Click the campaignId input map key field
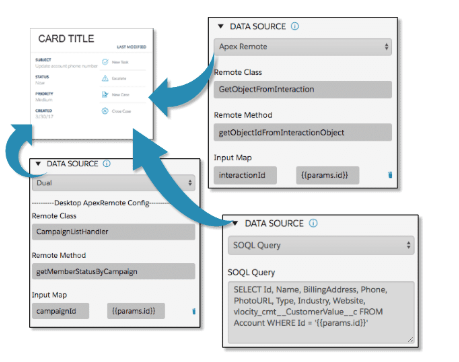Image resolution: width=459 pixels, height=362 pixels. (x=61, y=311)
